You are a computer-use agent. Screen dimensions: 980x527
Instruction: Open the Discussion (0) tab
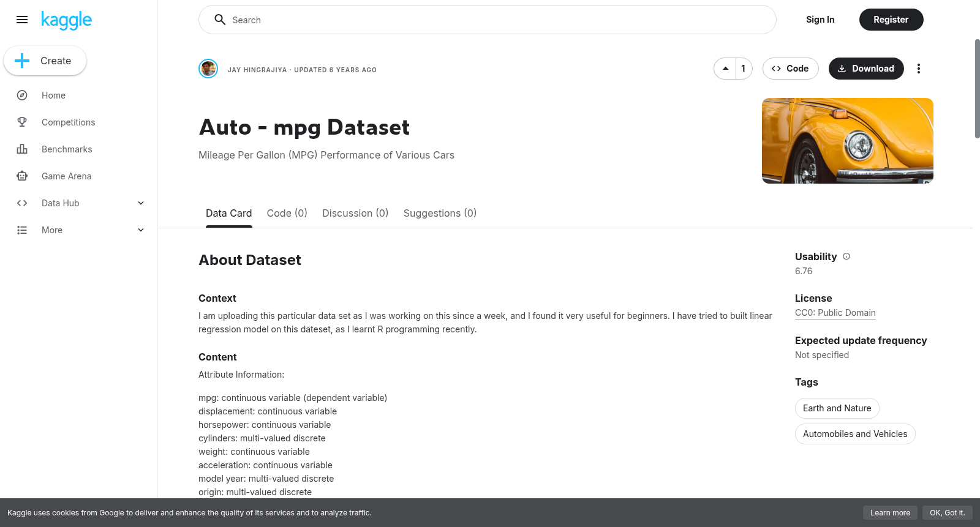coord(355,213)
